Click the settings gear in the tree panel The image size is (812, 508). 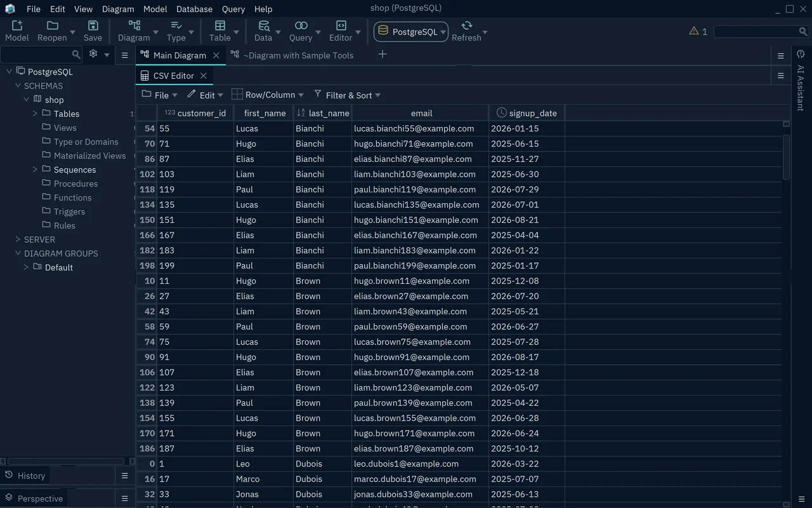click(93, 54)
